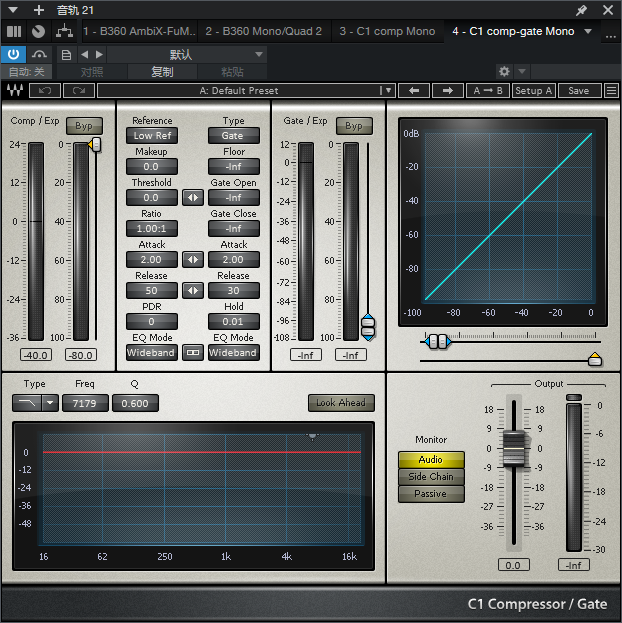Screen dimensions: 622x623
Task: Click Threshold link arrows icon
Action: [x=193, y=197]
